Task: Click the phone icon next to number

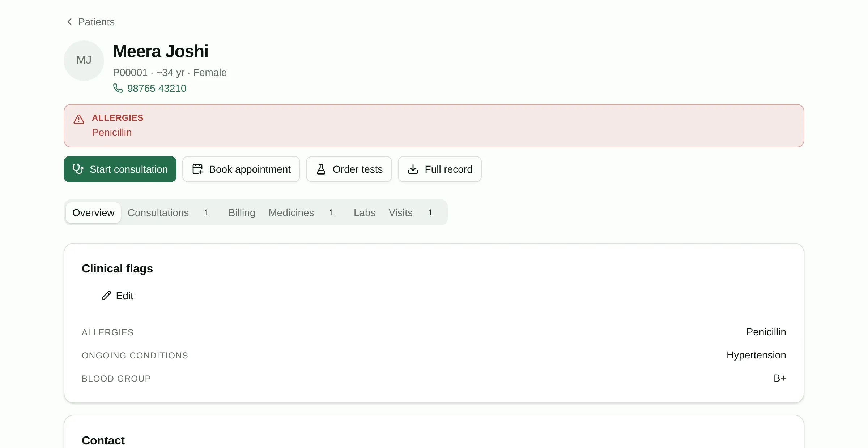Action: pos(118,88)
